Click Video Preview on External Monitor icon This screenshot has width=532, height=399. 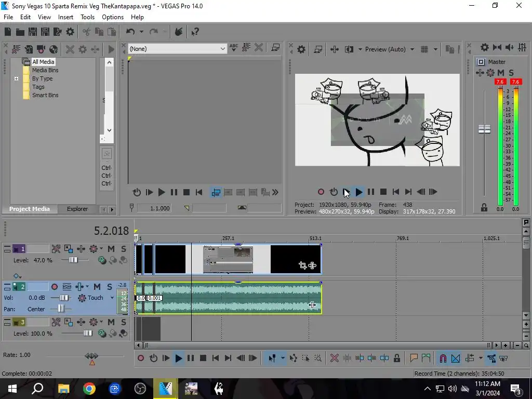318,49
